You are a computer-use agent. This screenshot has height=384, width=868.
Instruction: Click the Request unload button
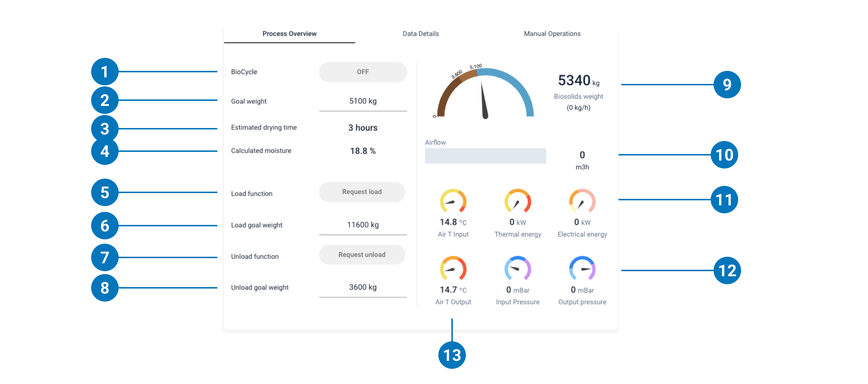coord(362,255)
